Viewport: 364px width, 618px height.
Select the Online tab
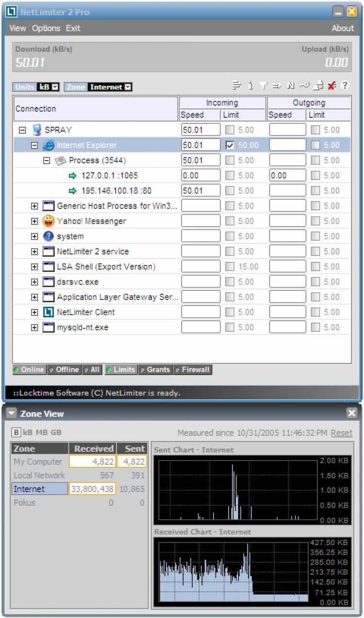tap(30, 370)
